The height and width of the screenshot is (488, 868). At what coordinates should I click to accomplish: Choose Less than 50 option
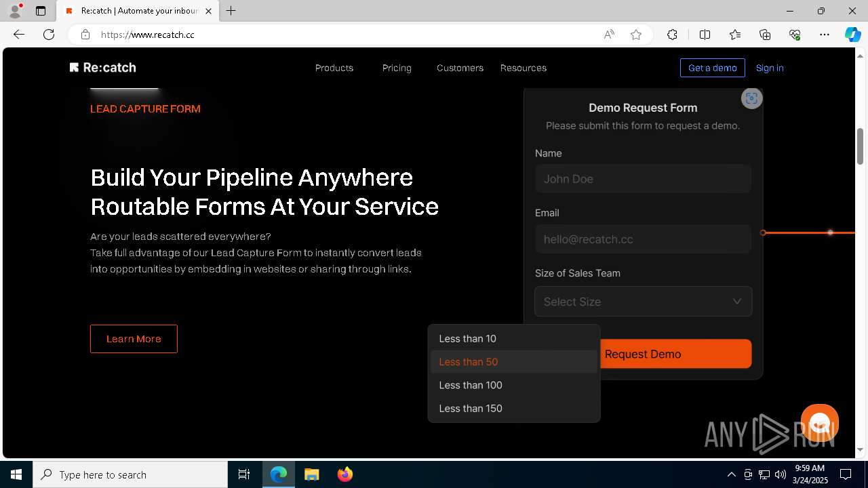point(514,362)
